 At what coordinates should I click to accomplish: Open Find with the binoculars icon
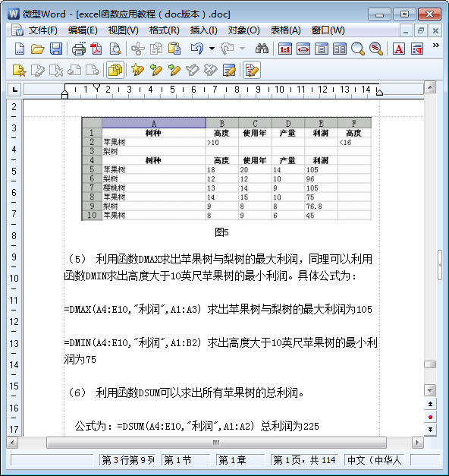(262, 49)
